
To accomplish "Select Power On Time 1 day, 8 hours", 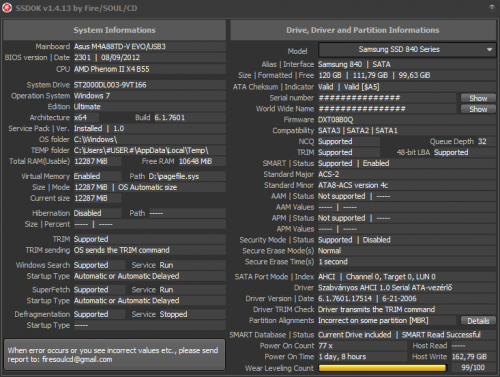I will [342, 357].
